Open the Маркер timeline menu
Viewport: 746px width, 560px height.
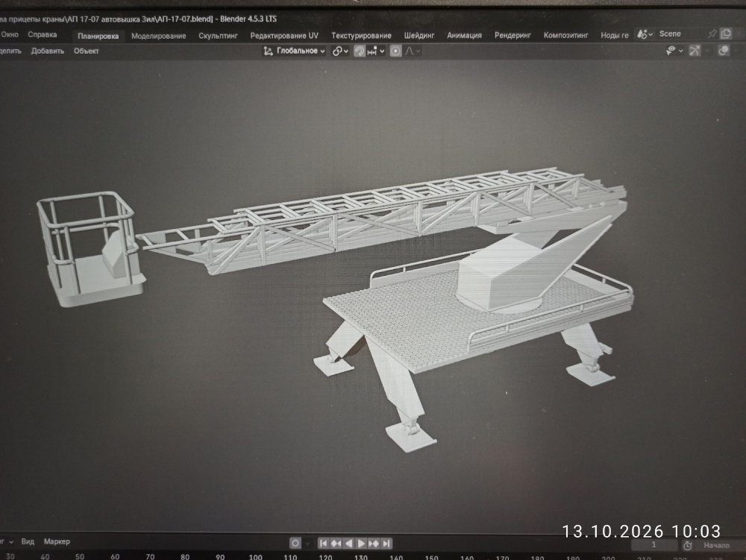click(x=57, y=541)
